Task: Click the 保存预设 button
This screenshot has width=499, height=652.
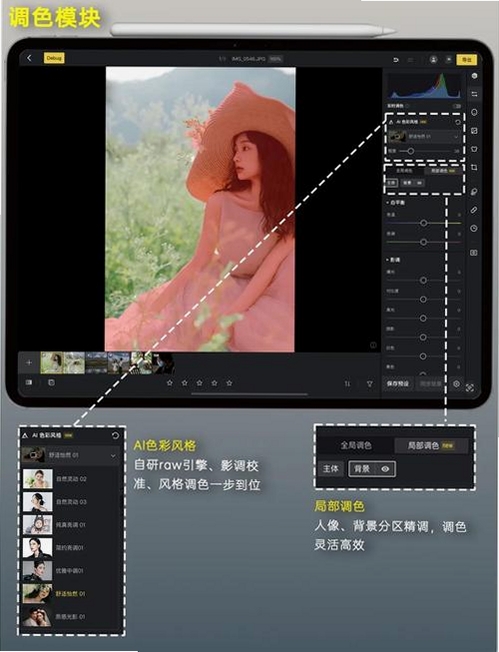Action: 398,384
